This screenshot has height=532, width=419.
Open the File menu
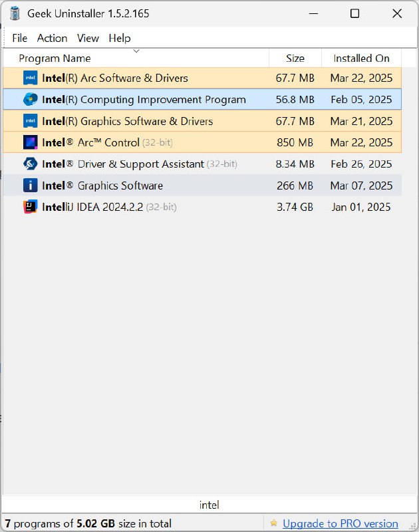[20, 38]
